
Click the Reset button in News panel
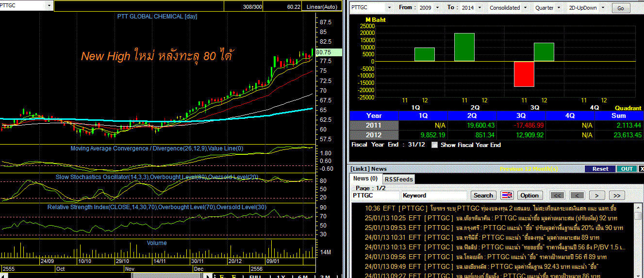(x=600, y=169)
